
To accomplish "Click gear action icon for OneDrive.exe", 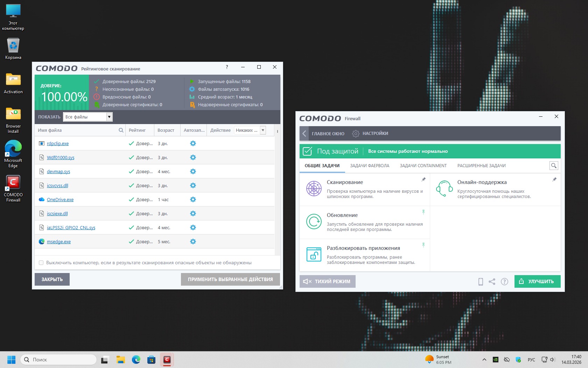I will [x=193, y=199].
